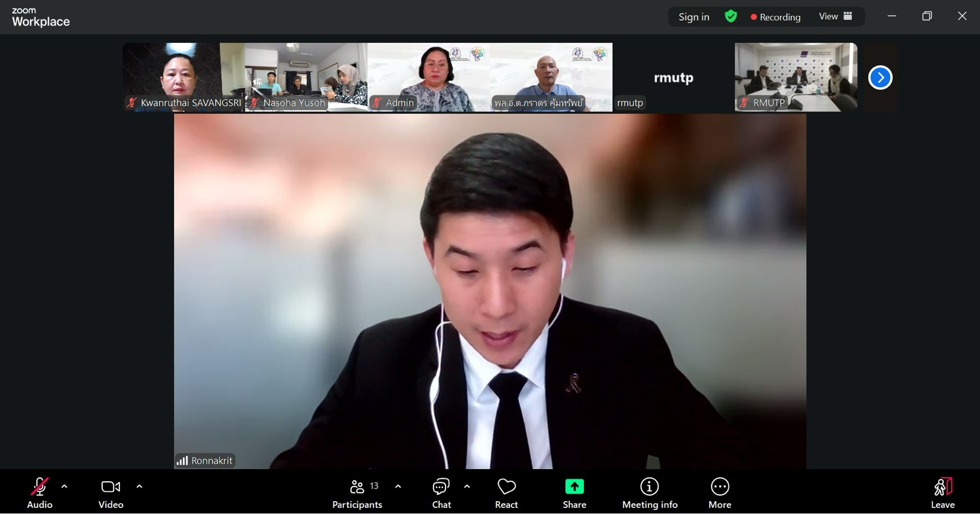Click the Sign in button
This screenshot has height=514, width=980.
click(694, 17)
